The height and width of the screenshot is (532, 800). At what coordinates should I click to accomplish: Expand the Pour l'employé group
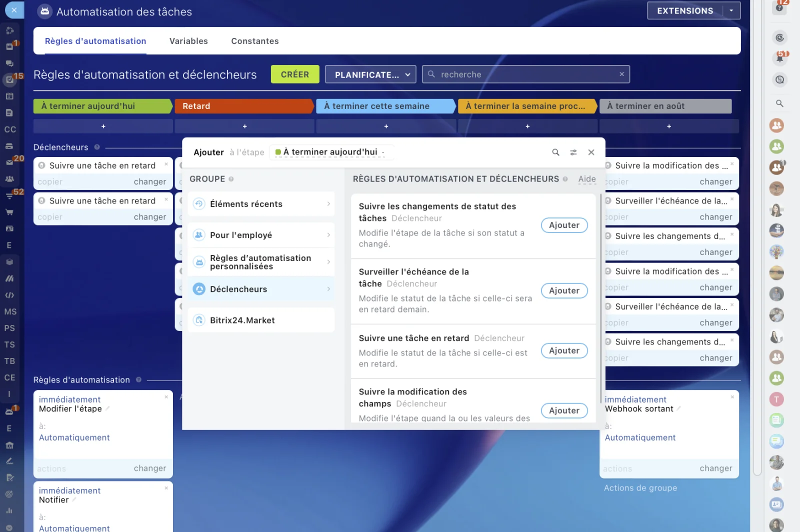point(261,235)
